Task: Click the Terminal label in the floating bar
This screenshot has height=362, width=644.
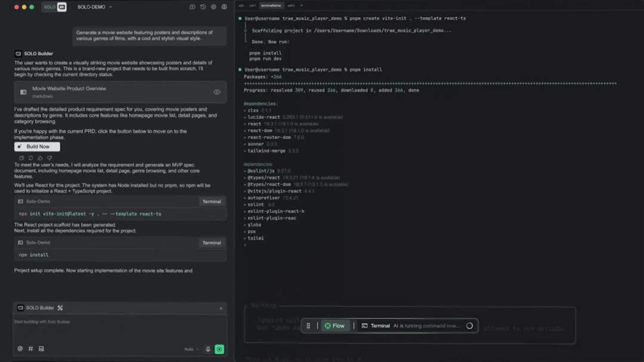Action: click(380, 326)
